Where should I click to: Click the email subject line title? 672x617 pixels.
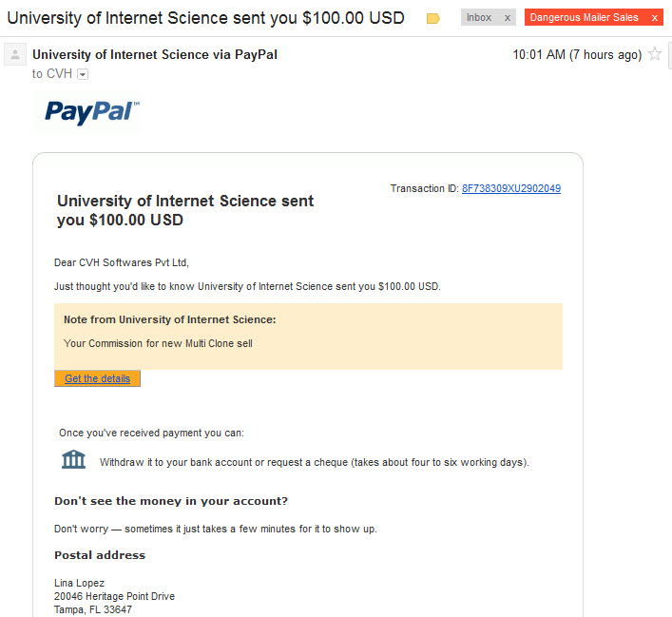pyautogui.click(x=205, y=18)
